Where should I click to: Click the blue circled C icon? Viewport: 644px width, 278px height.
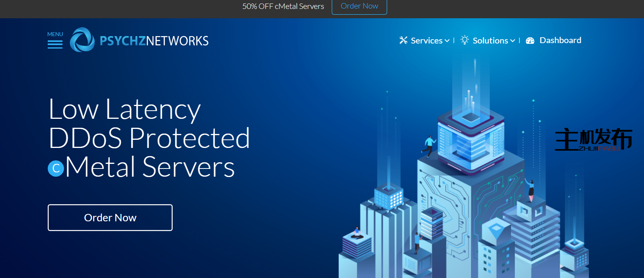click(56, 169)
